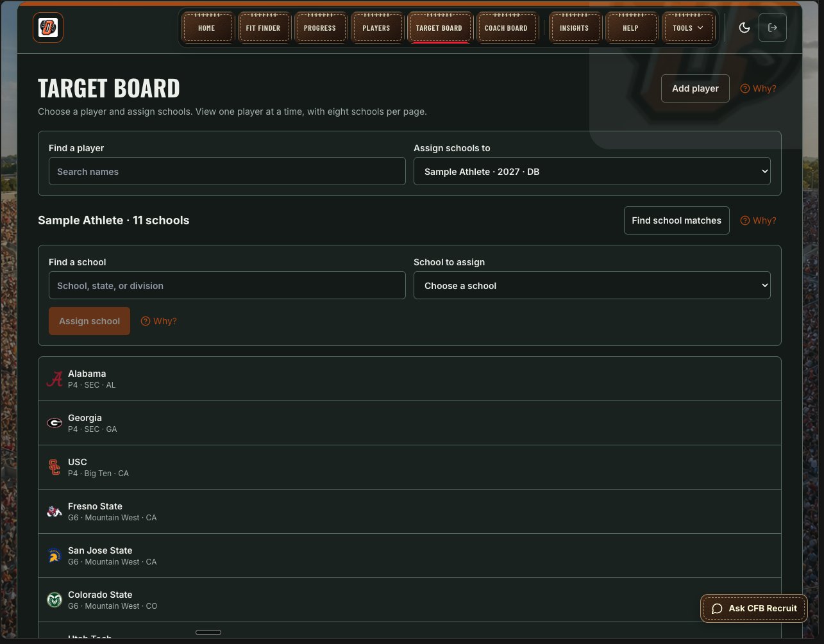This screenshot has width=824, height=644.
Task: Select the Fresno State school name
Action: point(95,506)
